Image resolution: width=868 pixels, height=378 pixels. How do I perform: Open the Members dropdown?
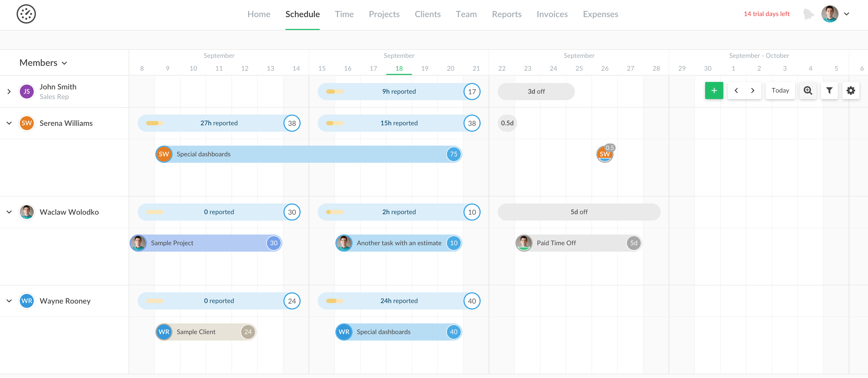(43, 63)
